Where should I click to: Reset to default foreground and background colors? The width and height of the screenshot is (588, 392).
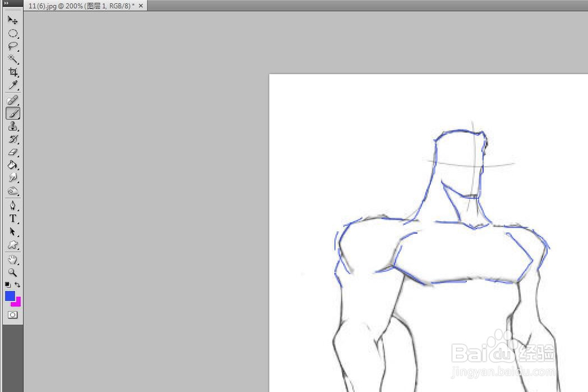click(8, 285)
